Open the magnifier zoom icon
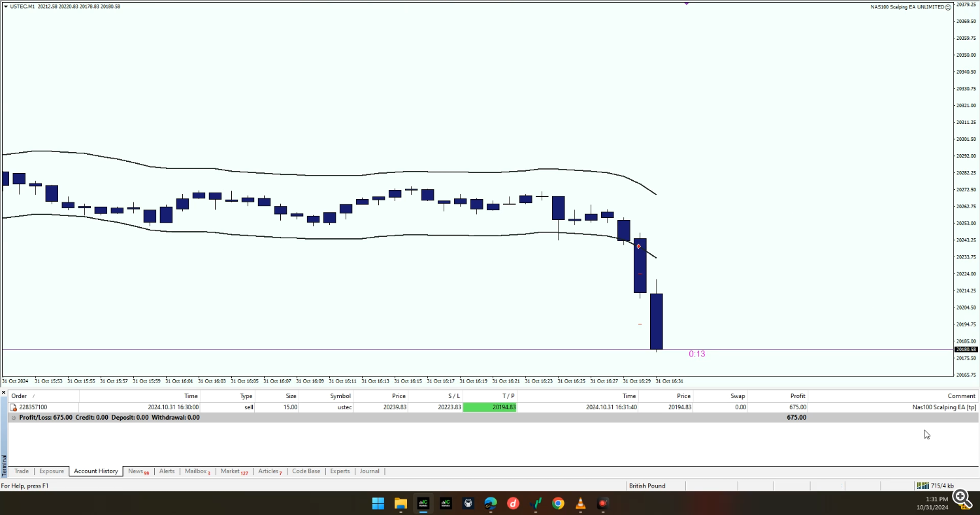The width and height of the screenshot is (980, 515). coord(961,498)
